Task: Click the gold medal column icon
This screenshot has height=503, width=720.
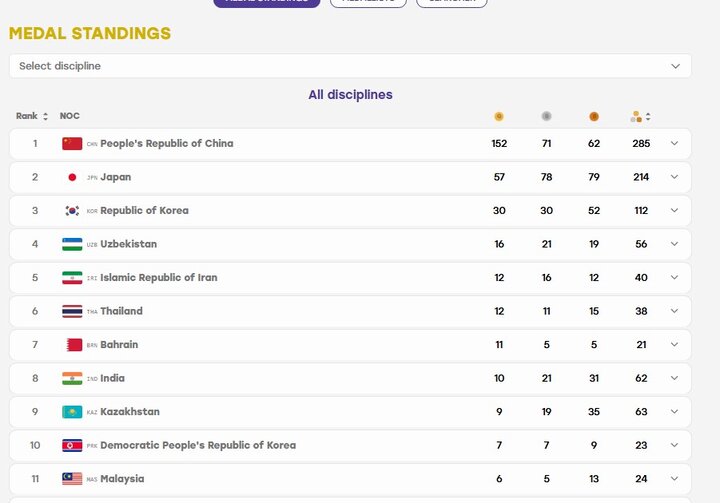Action: pyautogui.click(x=499, y=117)
